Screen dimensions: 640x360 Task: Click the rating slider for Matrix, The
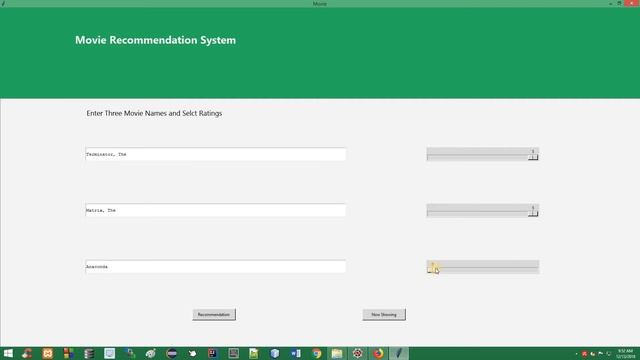(x=483, y=211)
